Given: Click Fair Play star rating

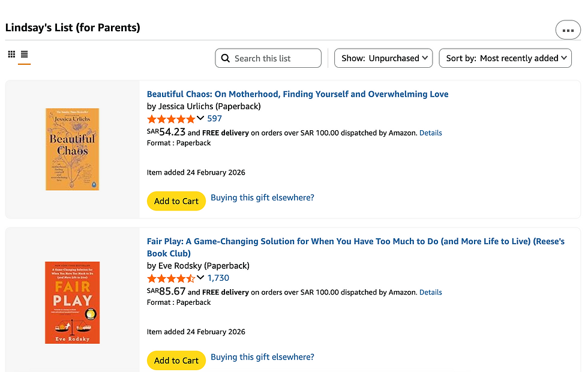Looking at the screenshot, I should tap(171, 278).
